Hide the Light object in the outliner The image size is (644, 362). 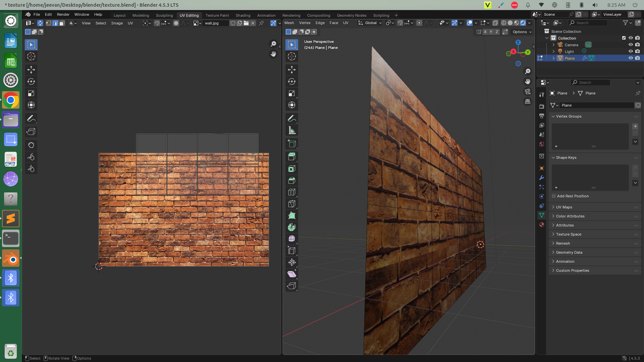click(631, 51)
